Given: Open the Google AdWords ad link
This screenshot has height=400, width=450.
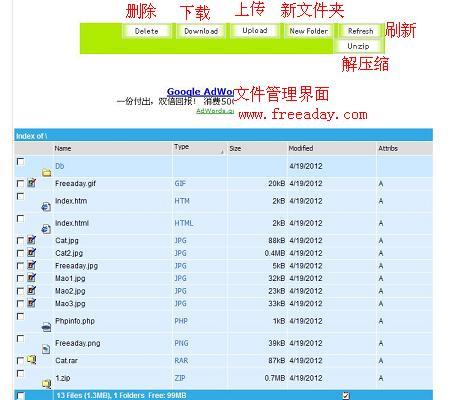Looking at the screenshot, I should [x=200, y=92].
